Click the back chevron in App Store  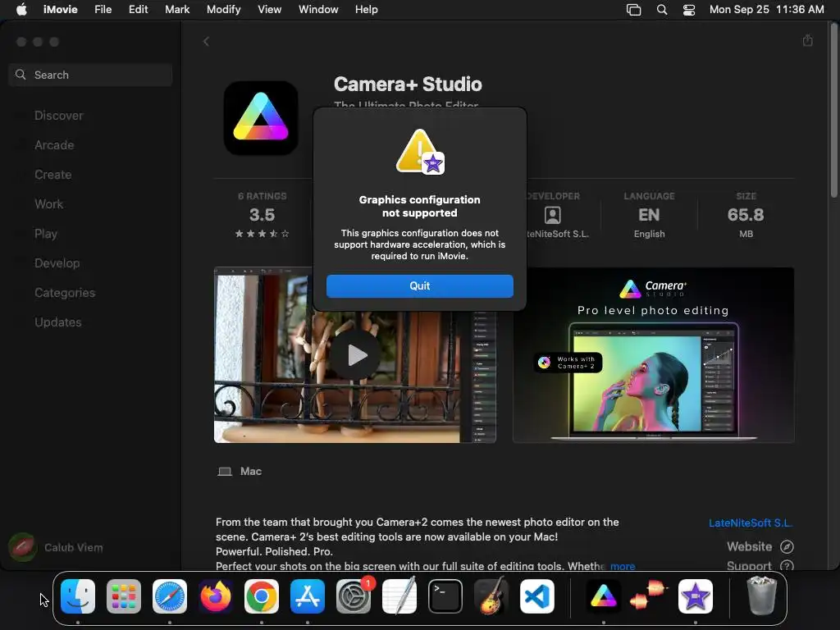click(206, 41)
